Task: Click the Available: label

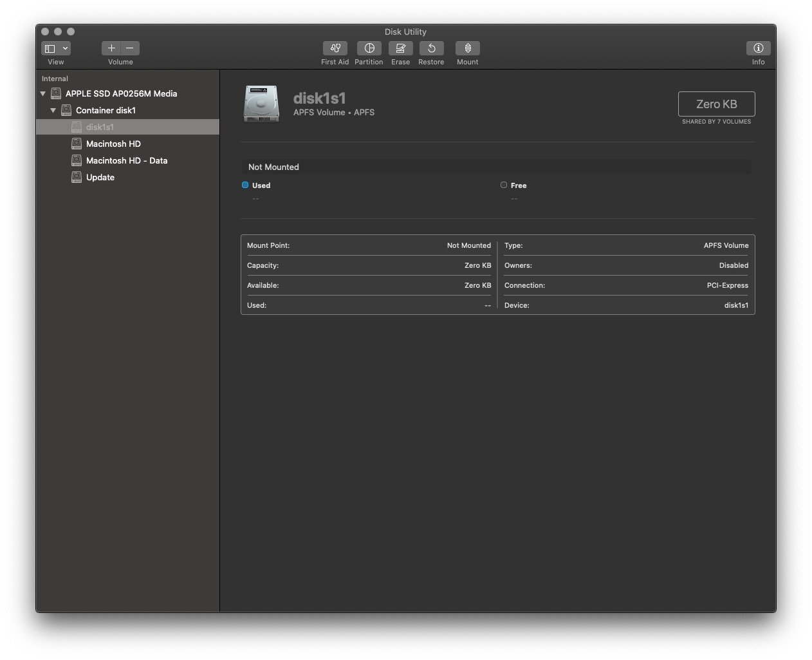Action: 263,285
